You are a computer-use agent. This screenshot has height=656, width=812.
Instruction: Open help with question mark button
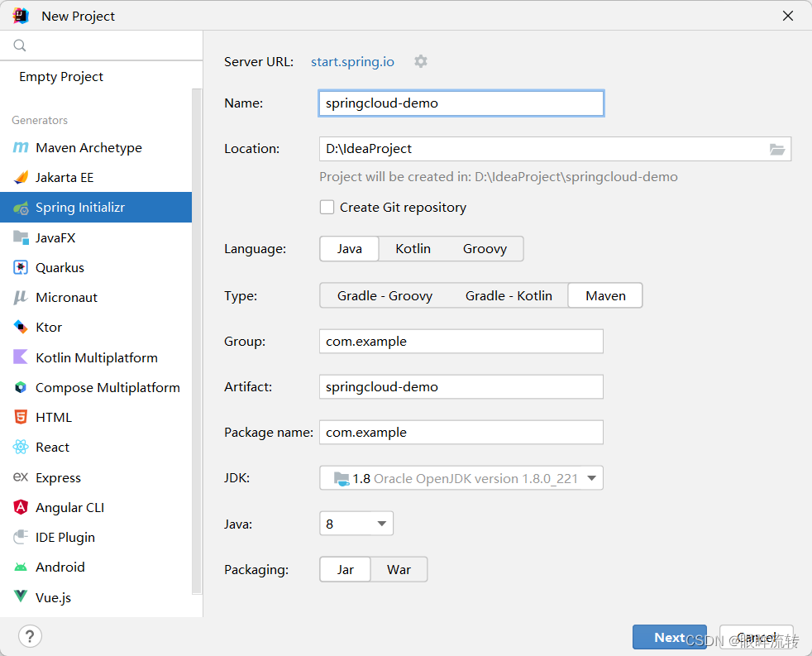point(30,636)
